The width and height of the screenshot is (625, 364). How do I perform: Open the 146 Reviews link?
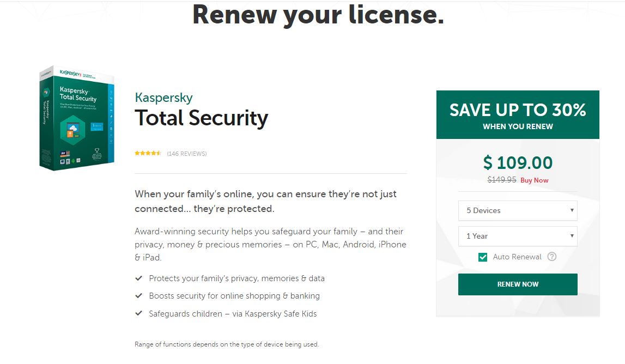tap(187, 154)
